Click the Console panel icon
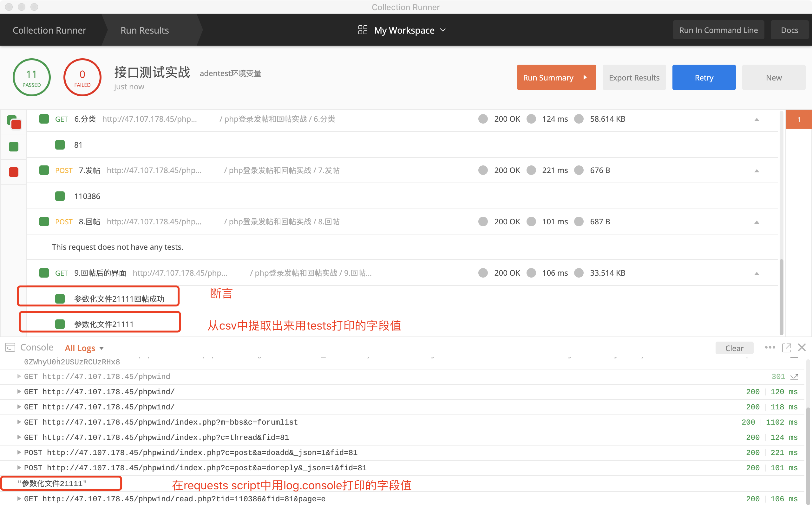The width and height of the screenshot is (812, 507). pos(10,347)
